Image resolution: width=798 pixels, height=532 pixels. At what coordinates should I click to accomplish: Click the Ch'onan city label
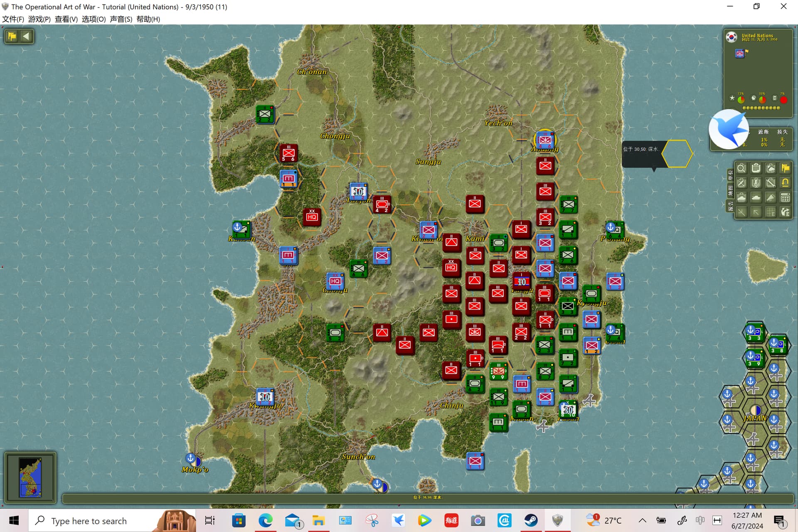312,71
